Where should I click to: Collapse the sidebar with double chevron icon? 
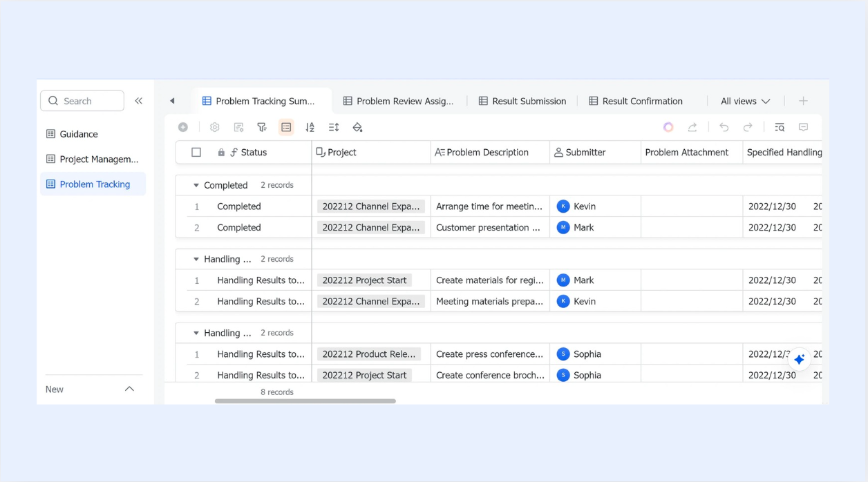pos(138,101)
